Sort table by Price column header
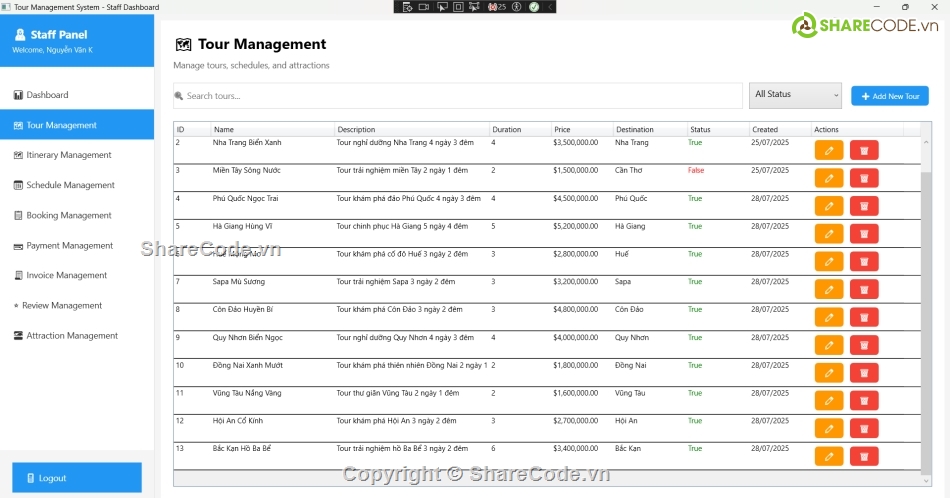950x498 pixels. coord(582,129)
